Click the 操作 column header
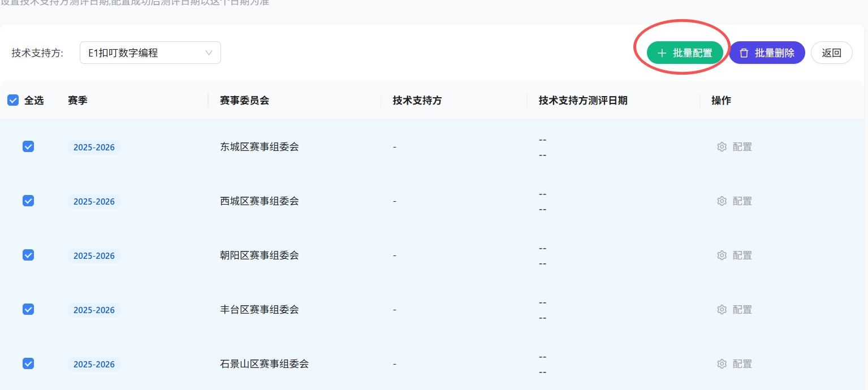 tap(721, 100)
